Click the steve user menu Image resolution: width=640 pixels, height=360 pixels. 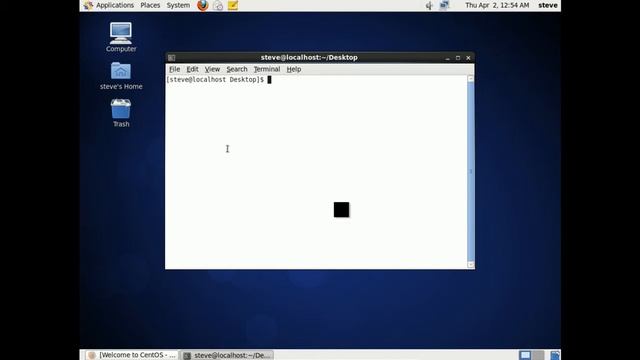tap(548, 5)
